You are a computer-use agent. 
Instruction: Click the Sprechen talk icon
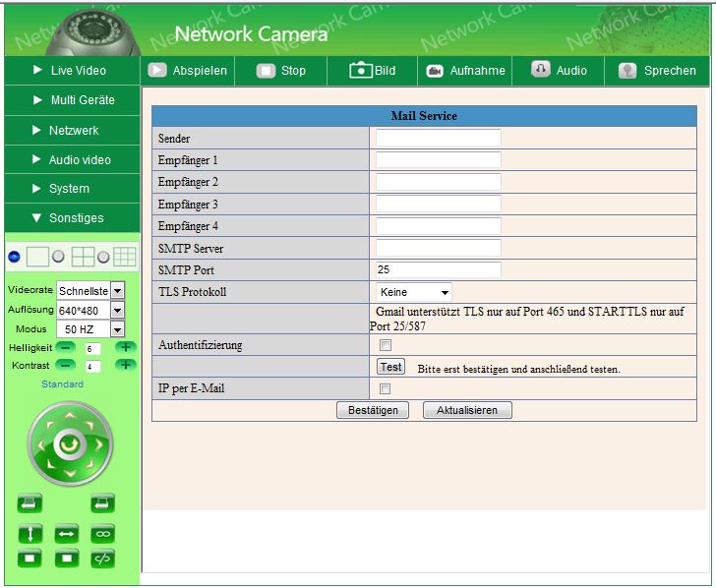click(x=627, y=71)
